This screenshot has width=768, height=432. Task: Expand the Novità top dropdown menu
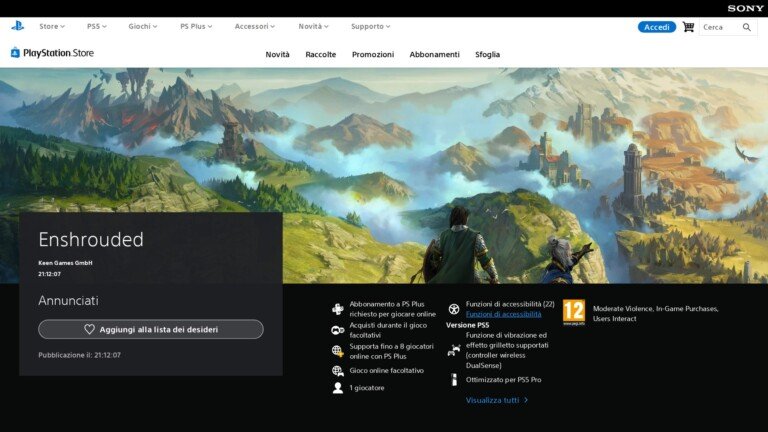pos(313,26)
